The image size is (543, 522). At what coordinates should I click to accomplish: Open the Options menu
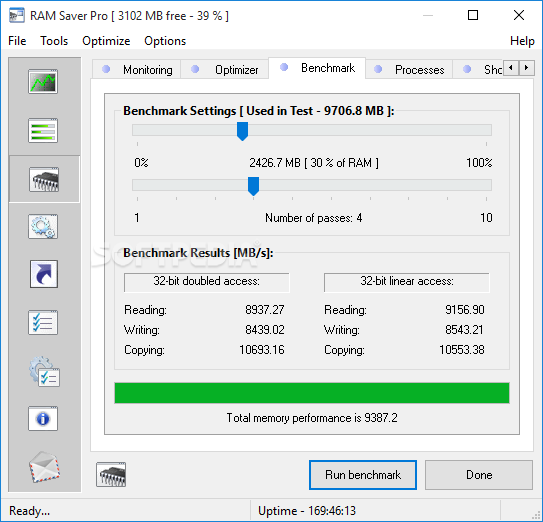(165, 41)
